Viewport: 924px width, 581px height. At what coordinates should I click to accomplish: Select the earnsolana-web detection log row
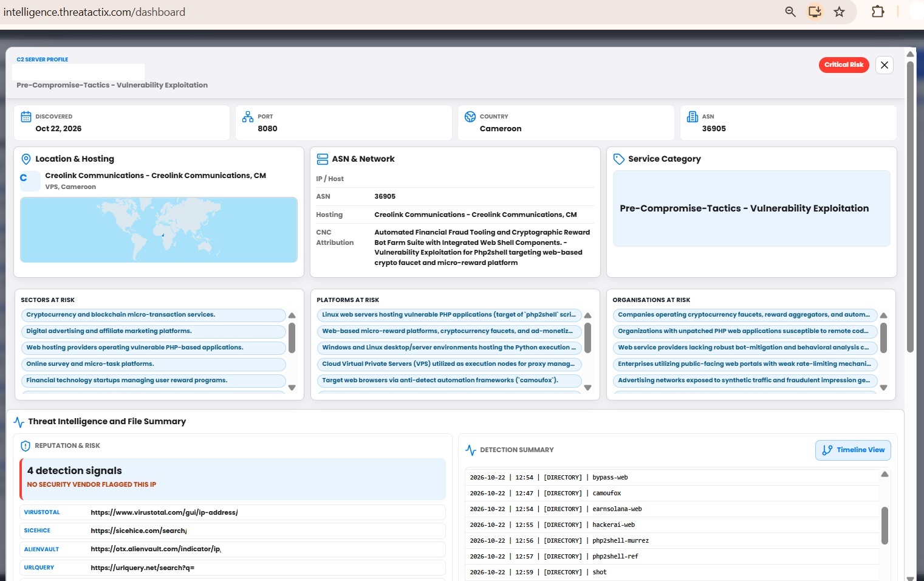pos(672,509)
